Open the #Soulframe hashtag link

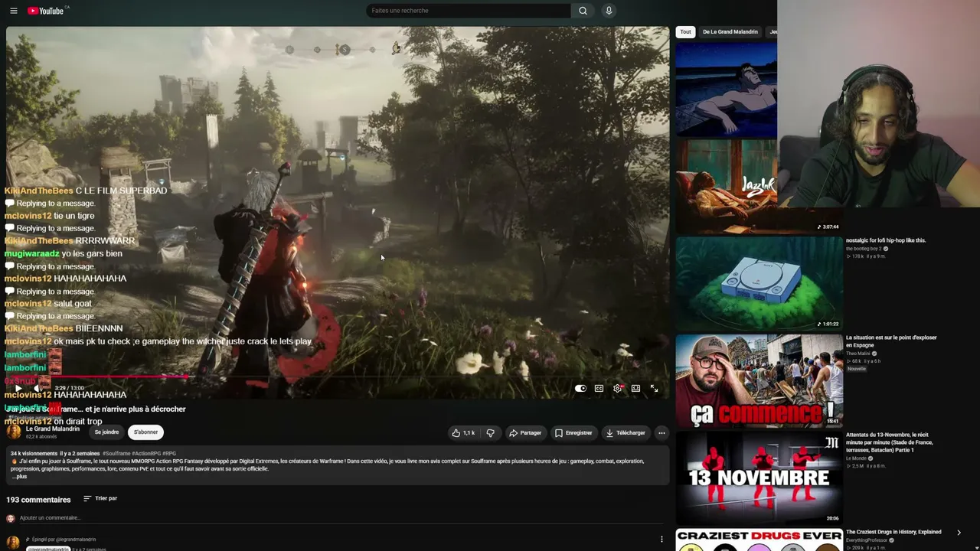116,454
